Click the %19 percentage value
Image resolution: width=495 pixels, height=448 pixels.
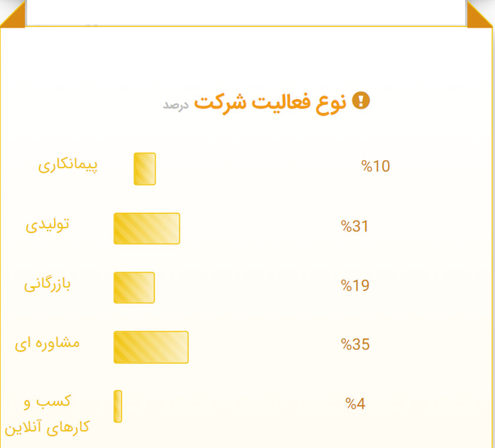coord(355,286)
